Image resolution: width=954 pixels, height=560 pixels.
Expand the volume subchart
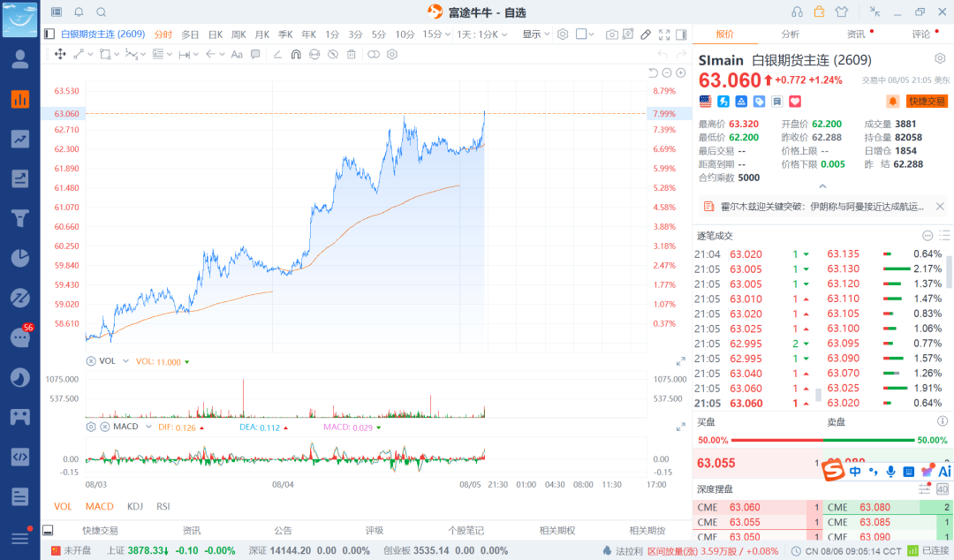click(x=681, y=361)
